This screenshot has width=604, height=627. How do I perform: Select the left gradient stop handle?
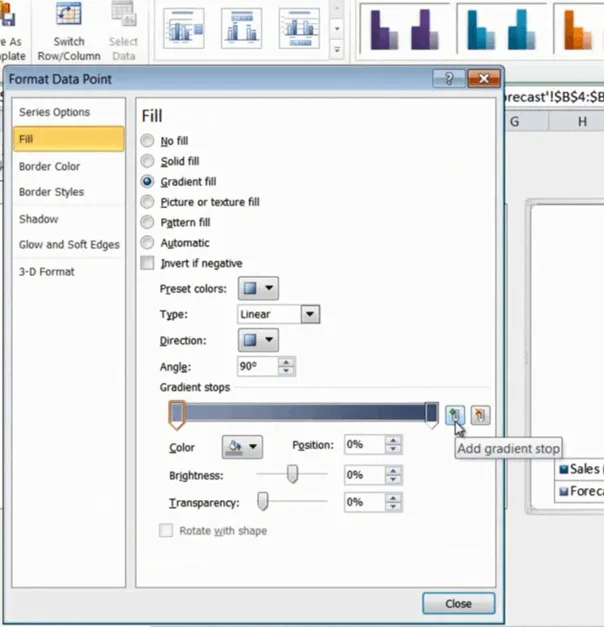[x=177, y=415]
